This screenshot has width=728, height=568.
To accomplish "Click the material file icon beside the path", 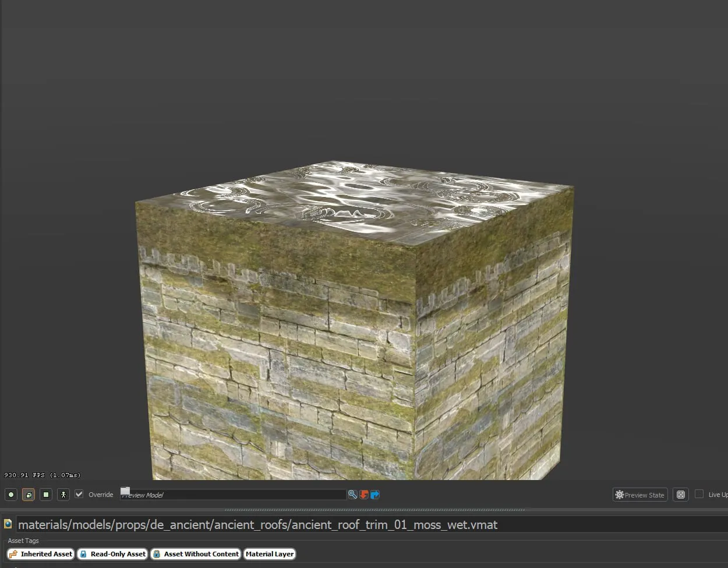I will (x=8, y=524).
